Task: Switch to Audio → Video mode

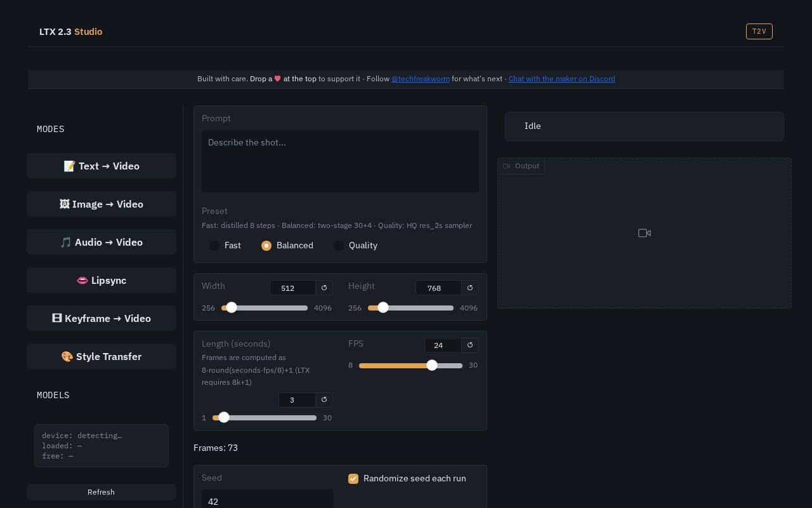Action: [x=101, y=242]
